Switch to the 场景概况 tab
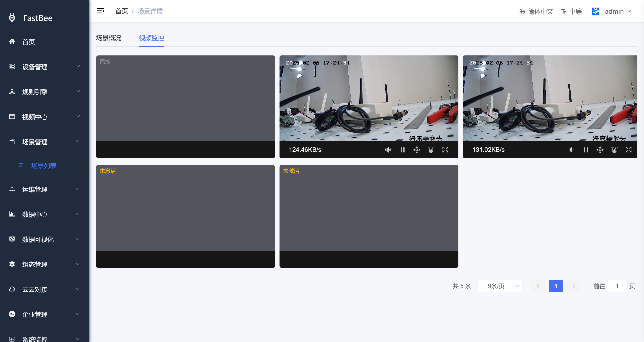 [108, 38]
